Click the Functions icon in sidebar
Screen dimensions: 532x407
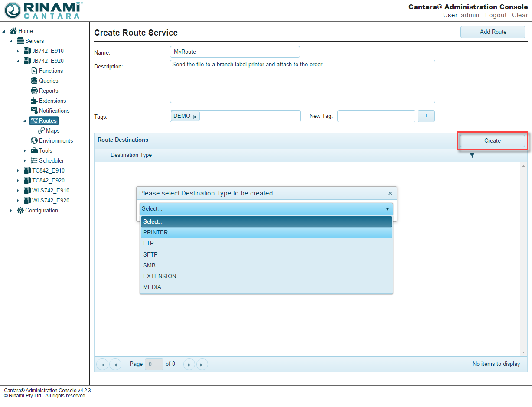tap(34, 71)
